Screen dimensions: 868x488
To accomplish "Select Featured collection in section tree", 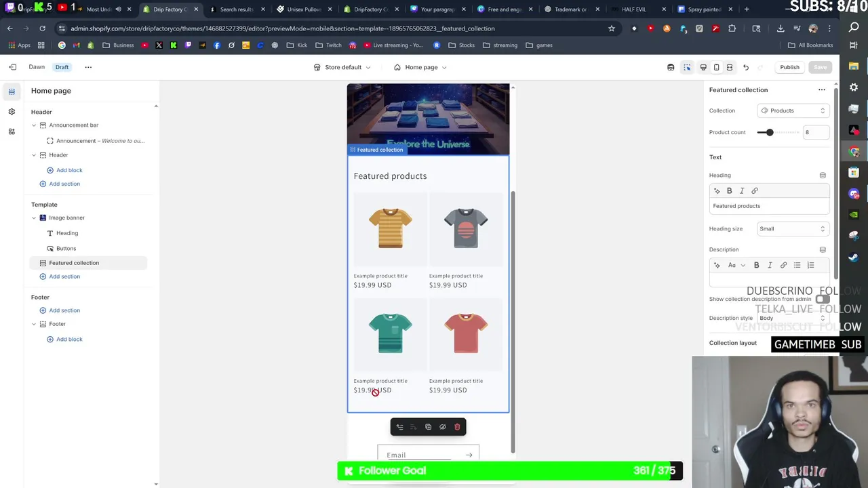I will [88, 263].
